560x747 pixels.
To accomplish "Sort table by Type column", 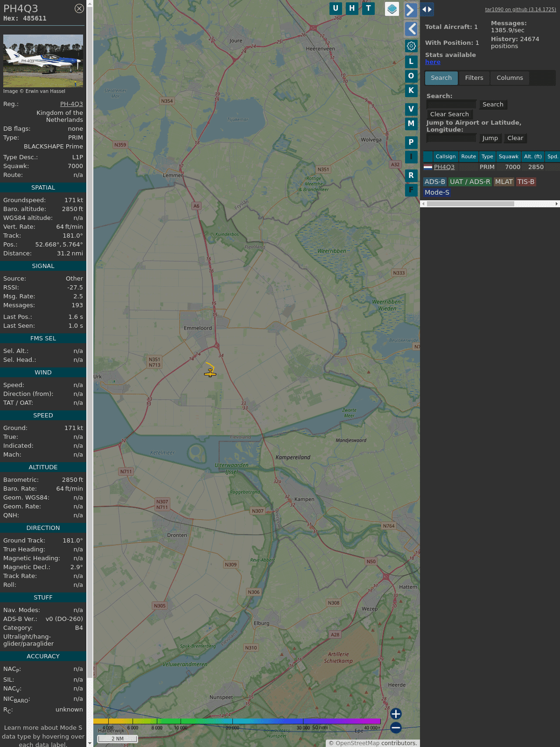I will pyautogui.click(x=487, y=157).
